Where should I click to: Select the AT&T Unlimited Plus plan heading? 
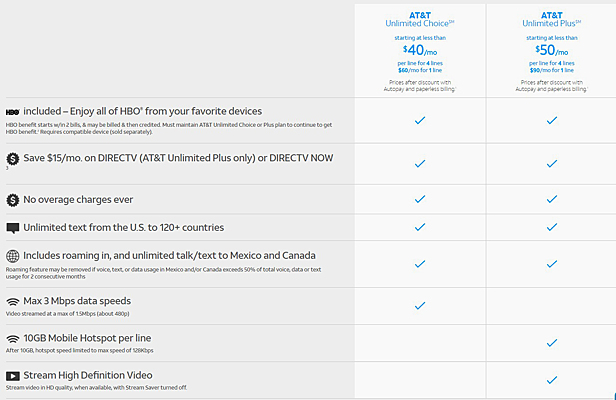551,18
